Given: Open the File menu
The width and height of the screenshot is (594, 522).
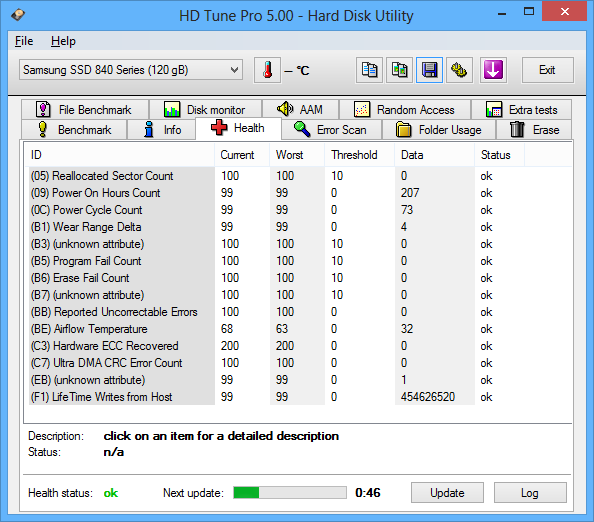Looking at the screenshot, I should (x=24, y=41).
